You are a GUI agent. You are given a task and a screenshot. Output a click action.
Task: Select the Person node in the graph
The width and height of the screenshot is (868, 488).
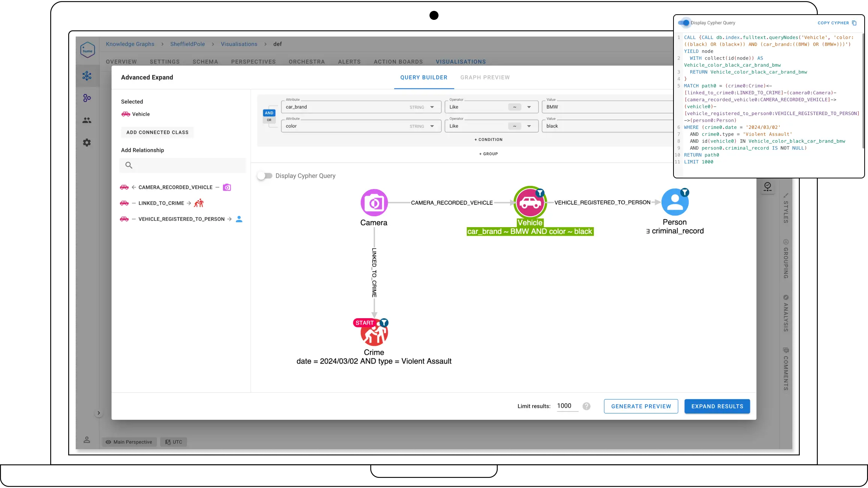pyautogui.click(x=675, y=202)
